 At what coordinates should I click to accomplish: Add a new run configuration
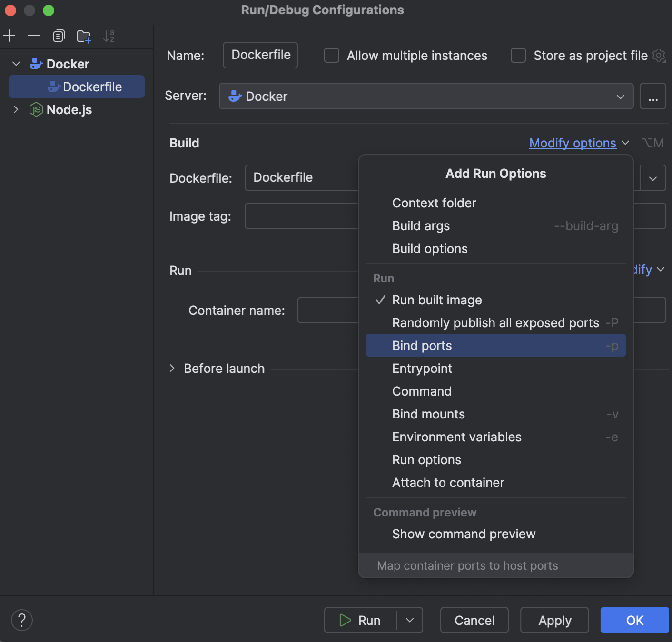[10, 36]
